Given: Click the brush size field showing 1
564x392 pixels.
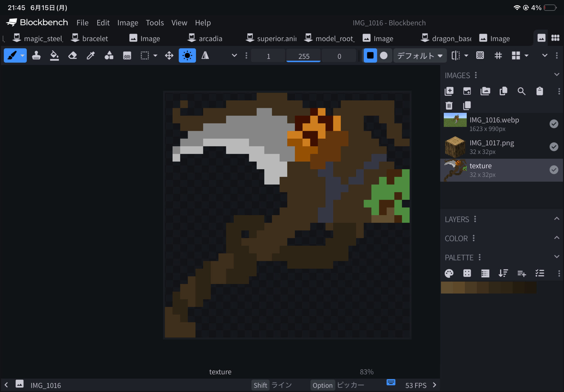Looking at the screenshot, I should click(268, 56).
